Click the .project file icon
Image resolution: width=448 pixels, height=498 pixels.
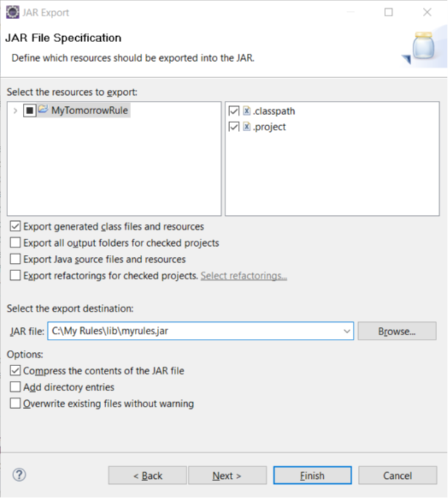click(x=247, y=127)
